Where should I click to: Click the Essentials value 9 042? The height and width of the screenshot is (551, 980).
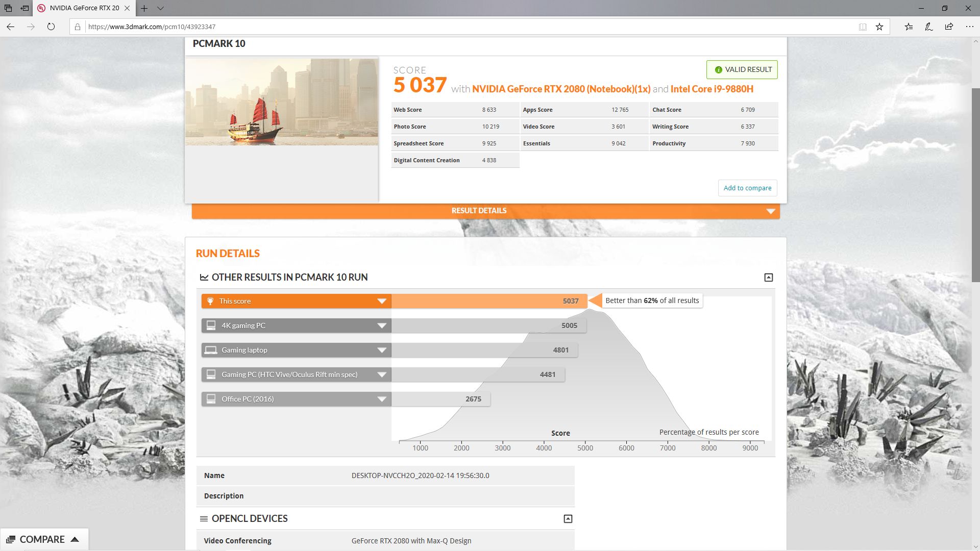tap(619, 144)
